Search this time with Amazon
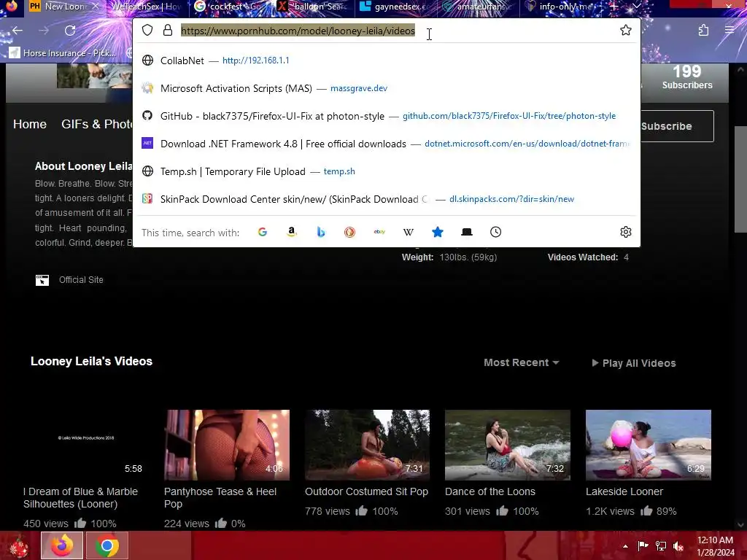 pos(292,232)
